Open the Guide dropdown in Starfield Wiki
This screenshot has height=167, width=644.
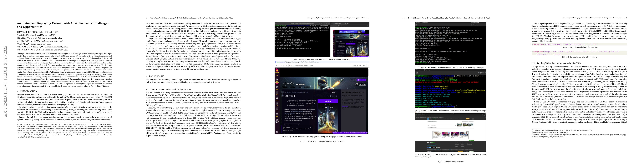300,87
